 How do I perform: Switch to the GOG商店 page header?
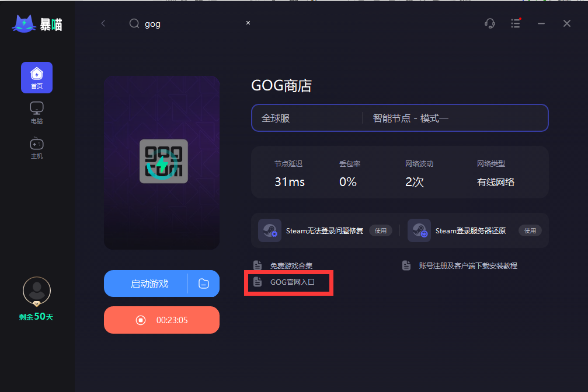282,85
